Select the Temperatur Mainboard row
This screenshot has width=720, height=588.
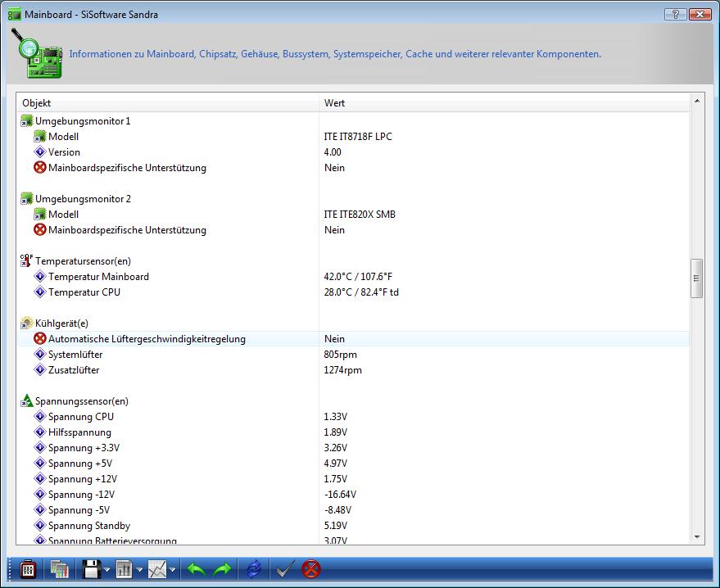353,277
